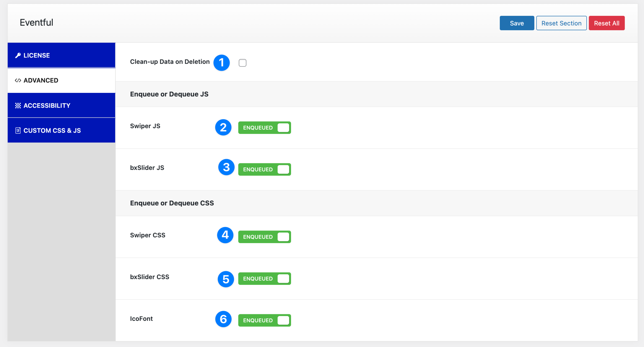Click the Swiper CSS label

148,236
